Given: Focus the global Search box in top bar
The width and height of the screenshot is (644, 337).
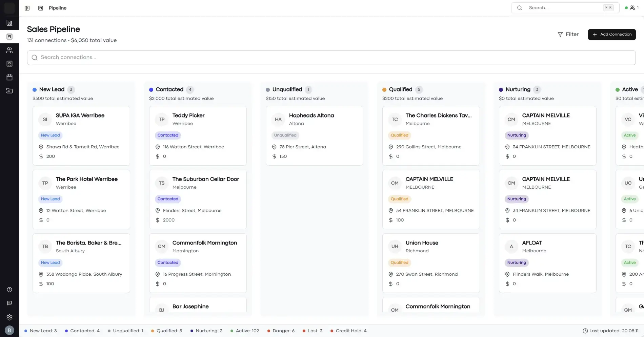Looking at the screenshot, I should [565, 8].
